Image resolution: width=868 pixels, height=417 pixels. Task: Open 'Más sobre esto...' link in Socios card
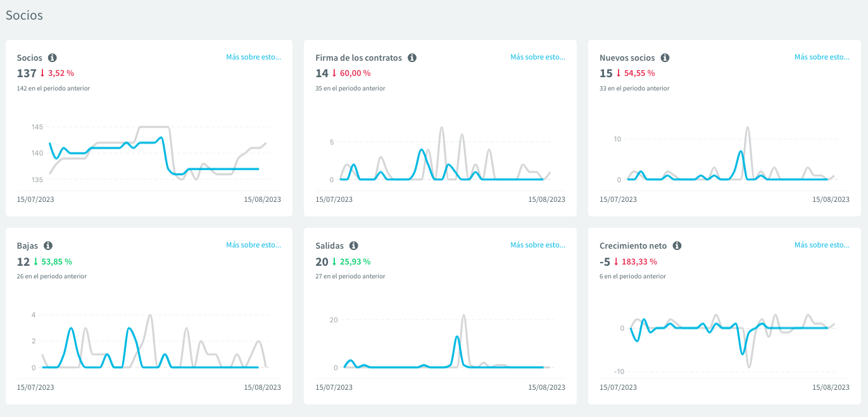[253, 57]
